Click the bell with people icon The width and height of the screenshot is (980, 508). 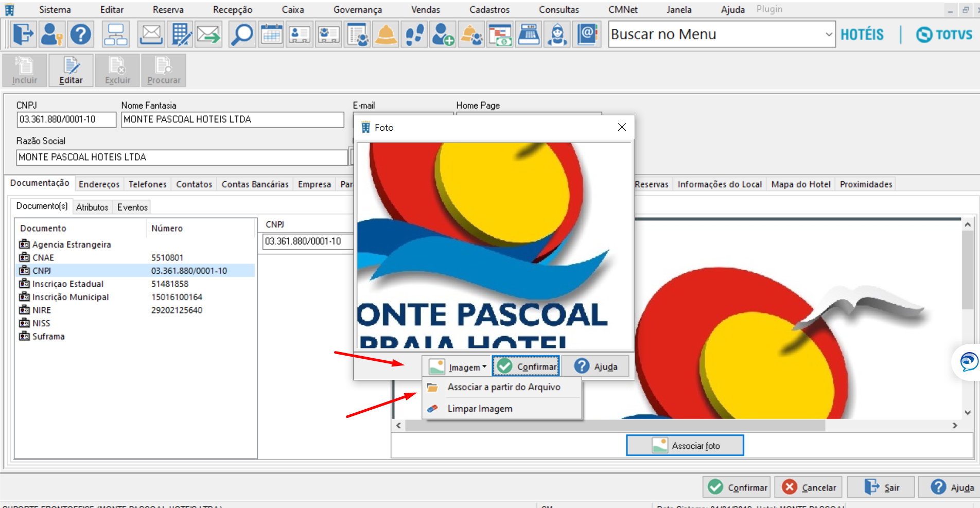tap(471, 34)
